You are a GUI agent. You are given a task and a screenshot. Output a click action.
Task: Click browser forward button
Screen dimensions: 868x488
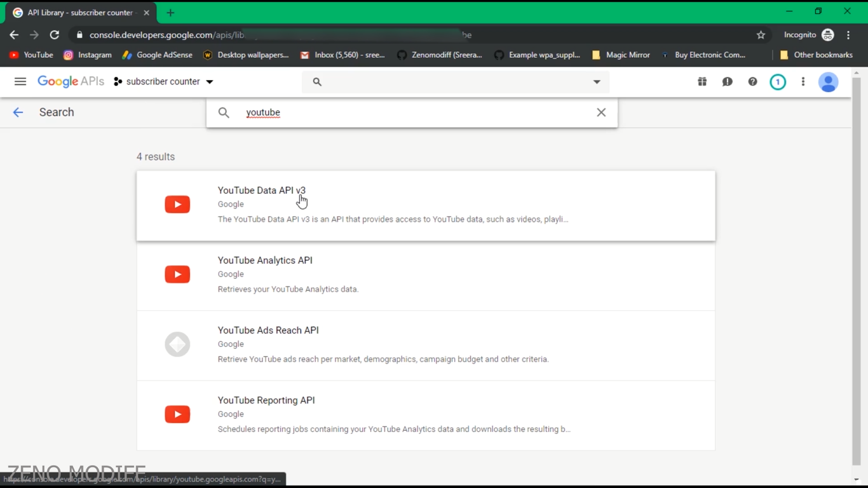click(34, 35)
